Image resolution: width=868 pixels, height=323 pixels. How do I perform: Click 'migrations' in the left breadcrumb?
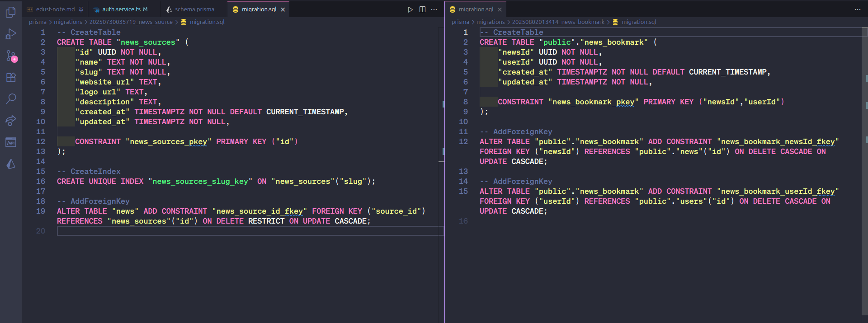coord(68,22)
